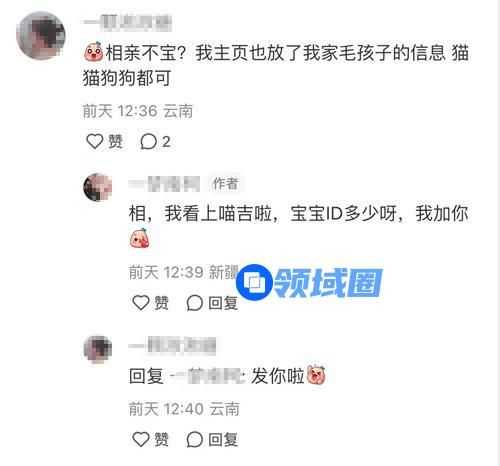The image size is (500, 466).
Task: Like the top comment from Yunnan
Action: (95, 141)
